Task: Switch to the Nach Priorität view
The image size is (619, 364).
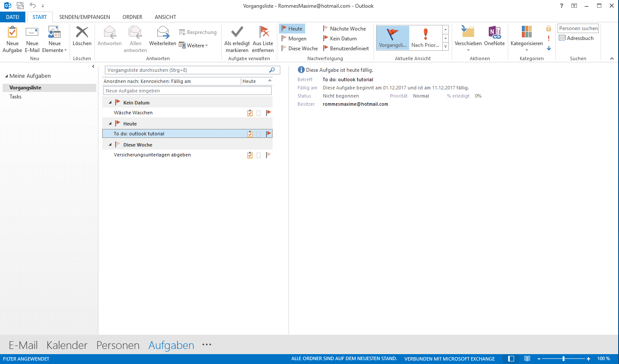Action: pos(425,38)
